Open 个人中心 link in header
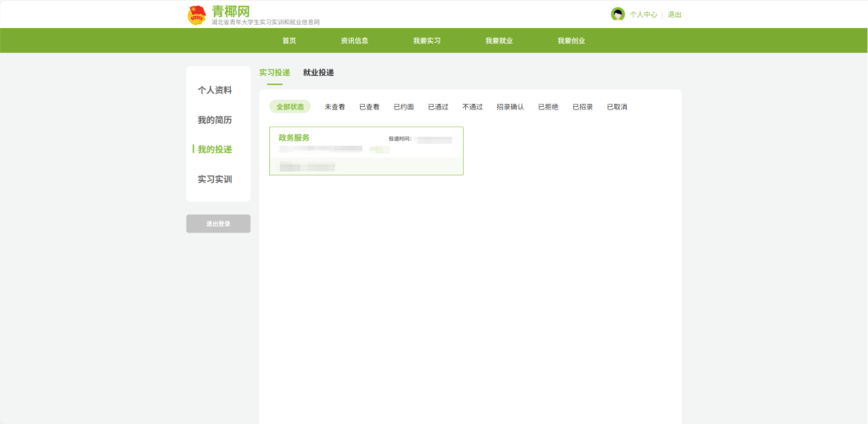The image size is (868, 424). pos(643,15)
